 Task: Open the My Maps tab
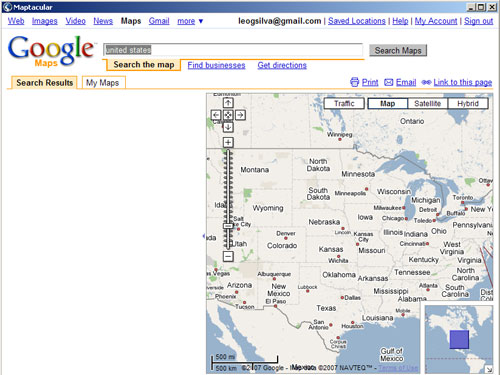point(104,82)
